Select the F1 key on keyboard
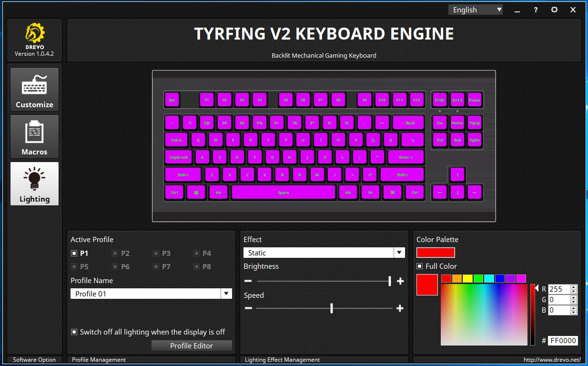The image size is (588, 366). (x=207, y=100)
